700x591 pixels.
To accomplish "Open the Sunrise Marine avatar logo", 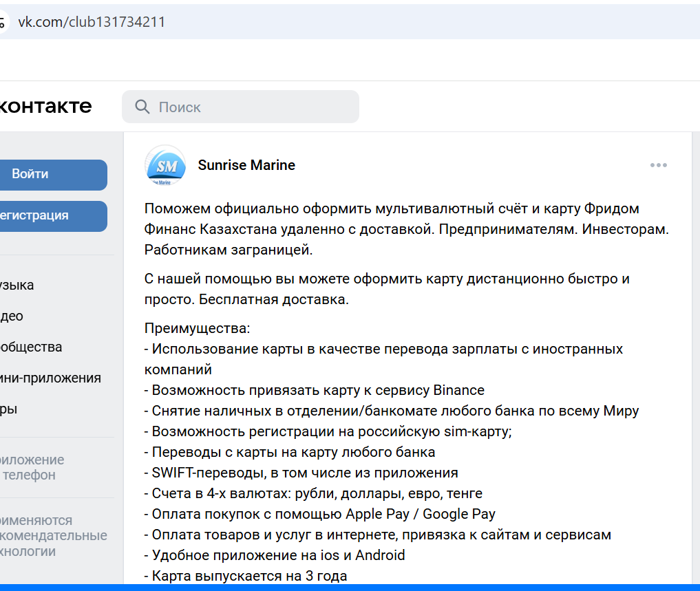I will (x=165, y=165).
